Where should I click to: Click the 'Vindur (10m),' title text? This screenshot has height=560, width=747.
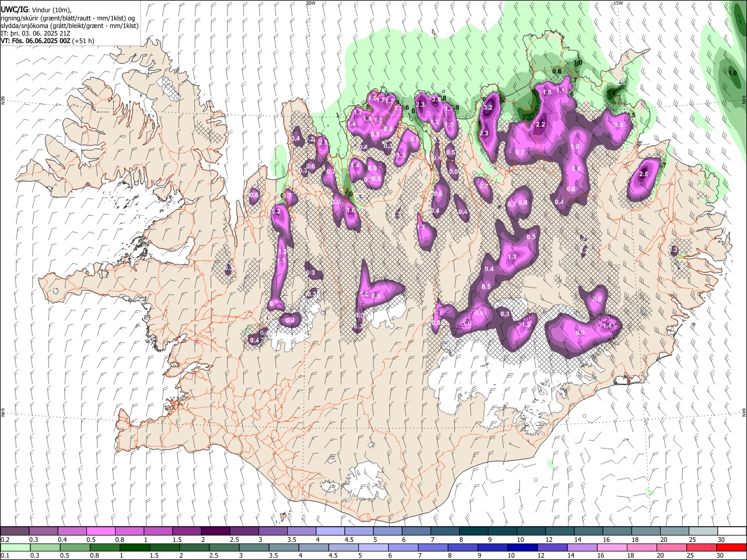click(51, 10)
